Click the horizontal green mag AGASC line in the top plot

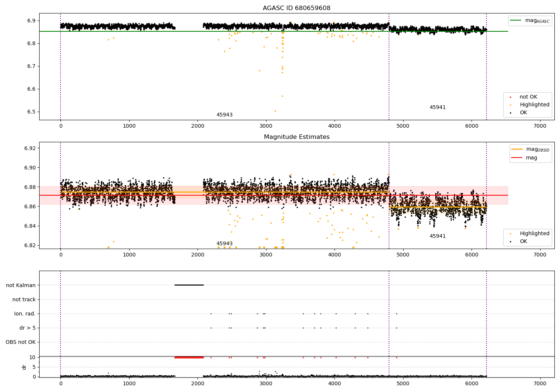point(274,31)
